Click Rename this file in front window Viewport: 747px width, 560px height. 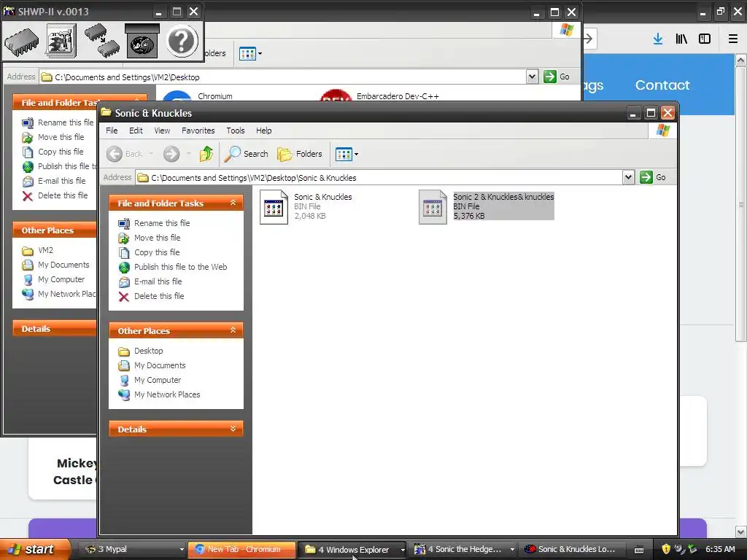click(x=154, y=223)
